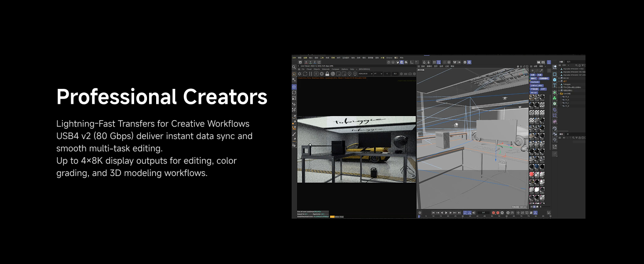This screenshot has width=644, height=264.
Task: Pause Octane rendering in the Live Viewer toolbar
Action: pos(311,74)
